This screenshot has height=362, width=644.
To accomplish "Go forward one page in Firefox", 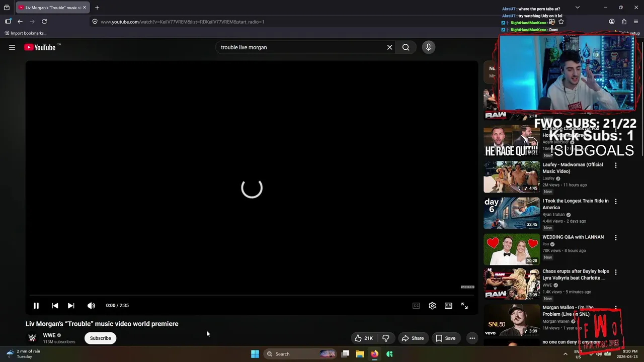I will click(32, 22).
